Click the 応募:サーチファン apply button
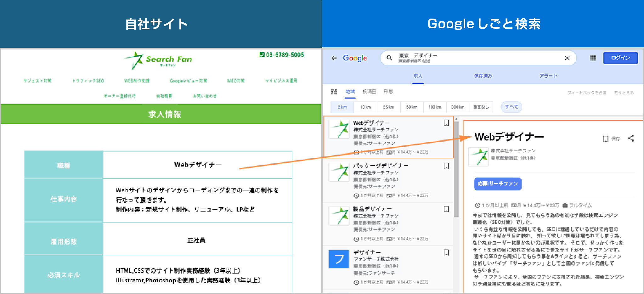This screenshot has width=644, height=294. point(498,184)
